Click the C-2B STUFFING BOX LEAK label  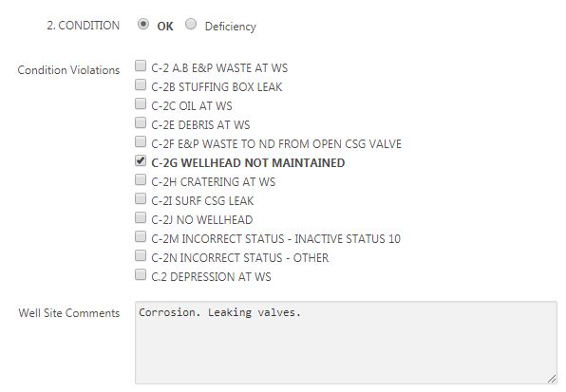[217, 87]
